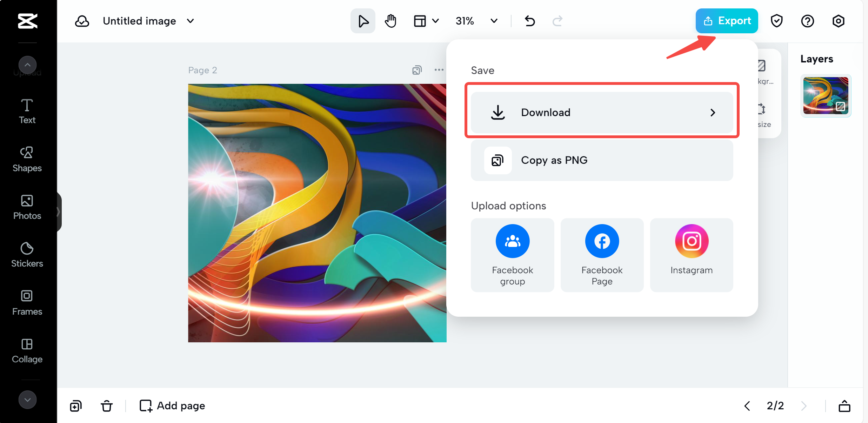Duplicate page using bottom toolbar icon

pos(76,406)
